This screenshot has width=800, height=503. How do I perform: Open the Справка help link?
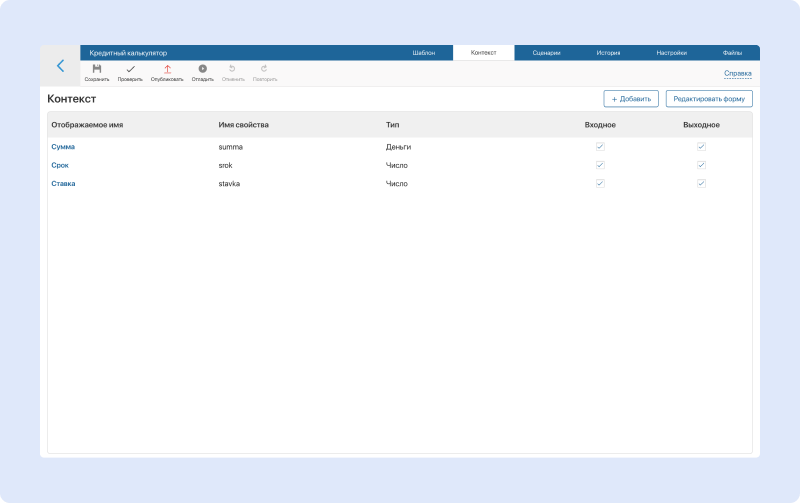737,74
